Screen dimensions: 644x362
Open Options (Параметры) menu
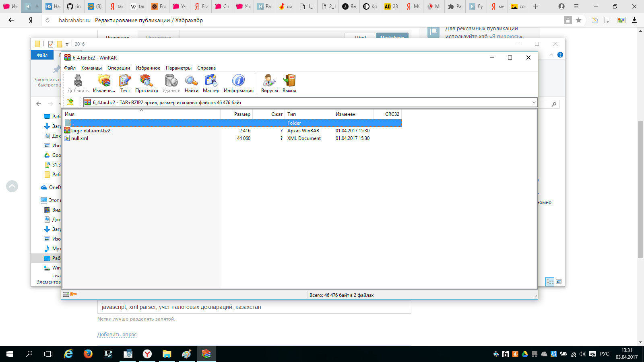tap(179, 68)
